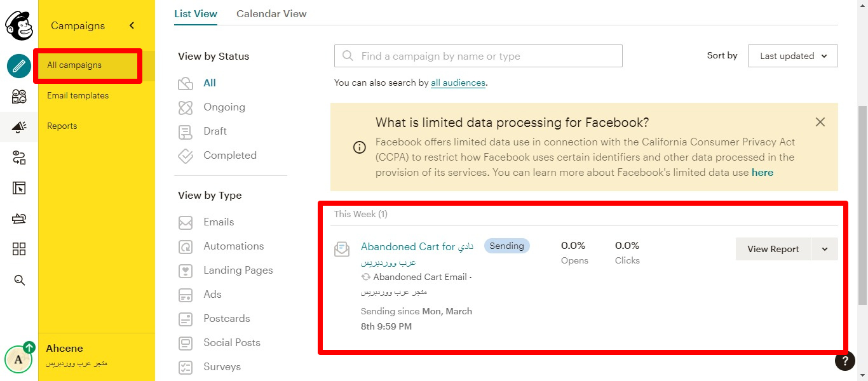Viewport: 868px width, 381px height.
Task: Open Reports in the Campaigns sidebar
Action: tap(62, 126)
